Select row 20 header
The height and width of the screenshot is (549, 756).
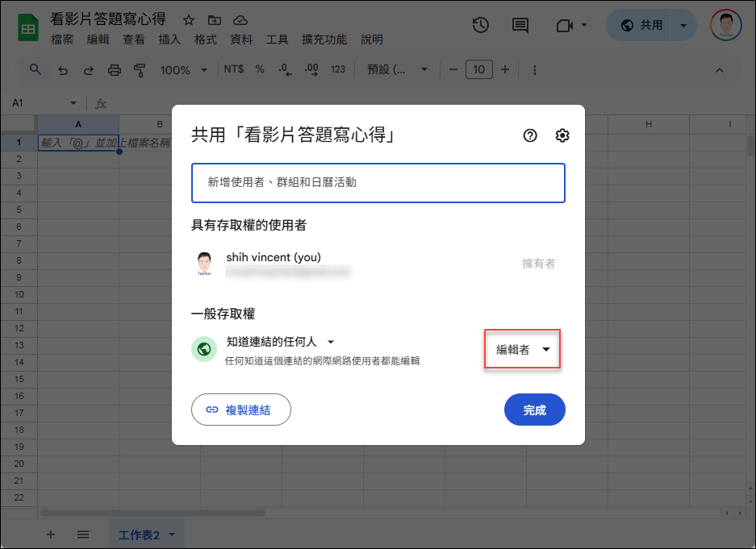tap(19, 464)
